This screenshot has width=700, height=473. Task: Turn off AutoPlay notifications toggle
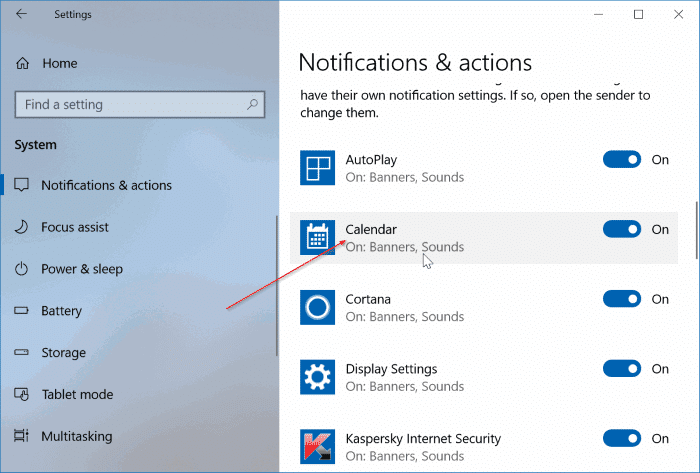pyautogui.click(x=622, y=159)
